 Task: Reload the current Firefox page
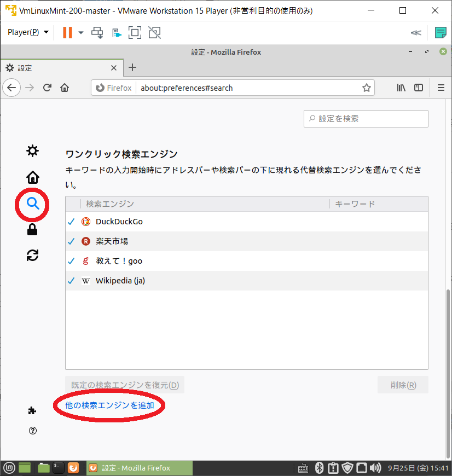click(47, 88)
